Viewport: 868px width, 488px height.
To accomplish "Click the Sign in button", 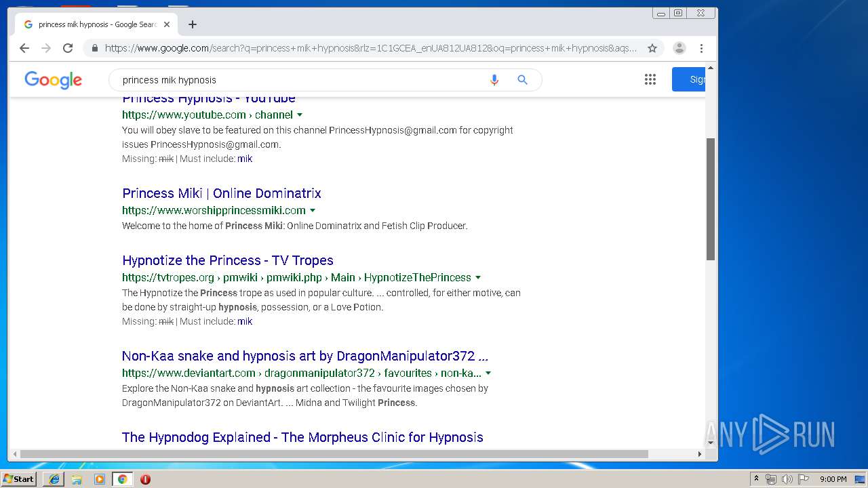I will click(689, 79).
